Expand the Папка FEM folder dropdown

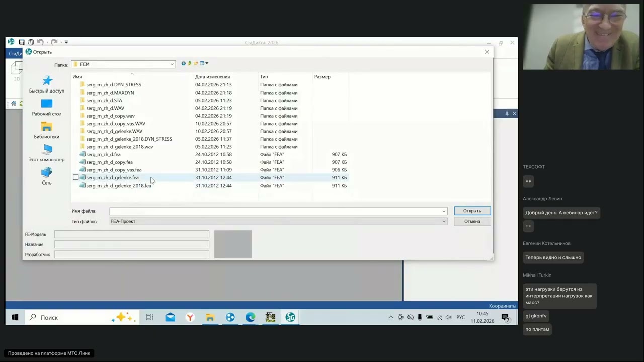[172, 64]
